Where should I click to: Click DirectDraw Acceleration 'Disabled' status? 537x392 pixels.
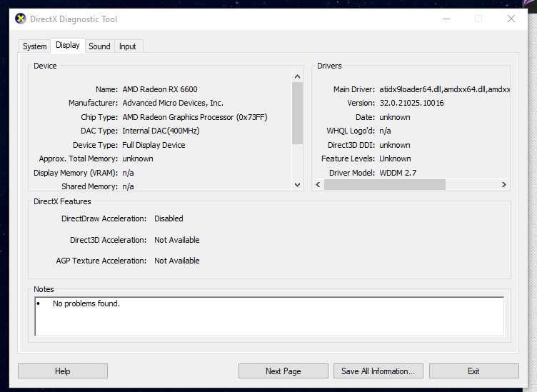[x=169, y=218]
